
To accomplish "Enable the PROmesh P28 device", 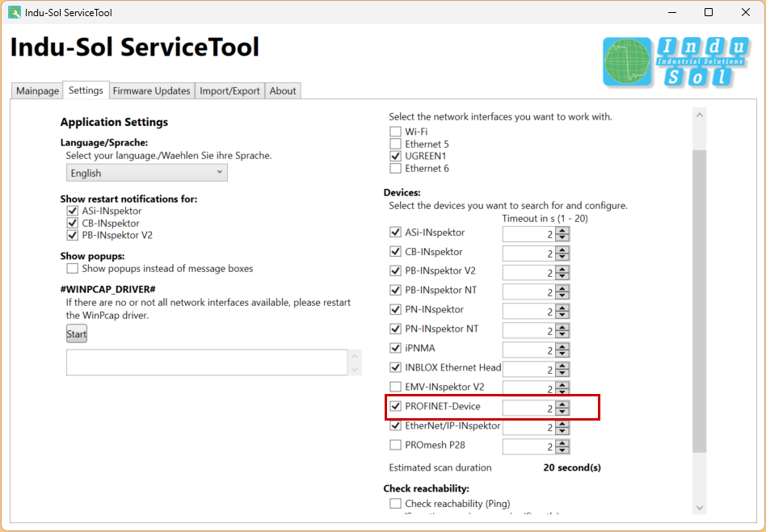I will point(395,445).
